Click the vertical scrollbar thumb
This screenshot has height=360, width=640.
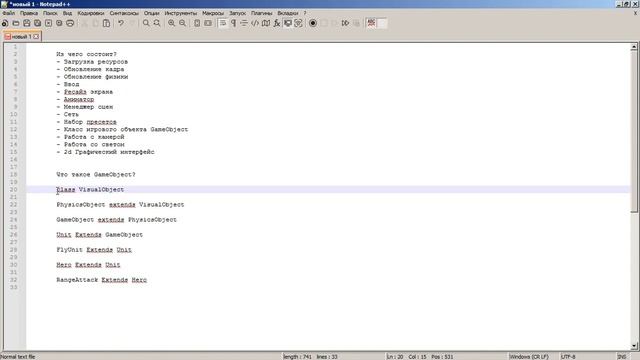(x=634, y=131)
